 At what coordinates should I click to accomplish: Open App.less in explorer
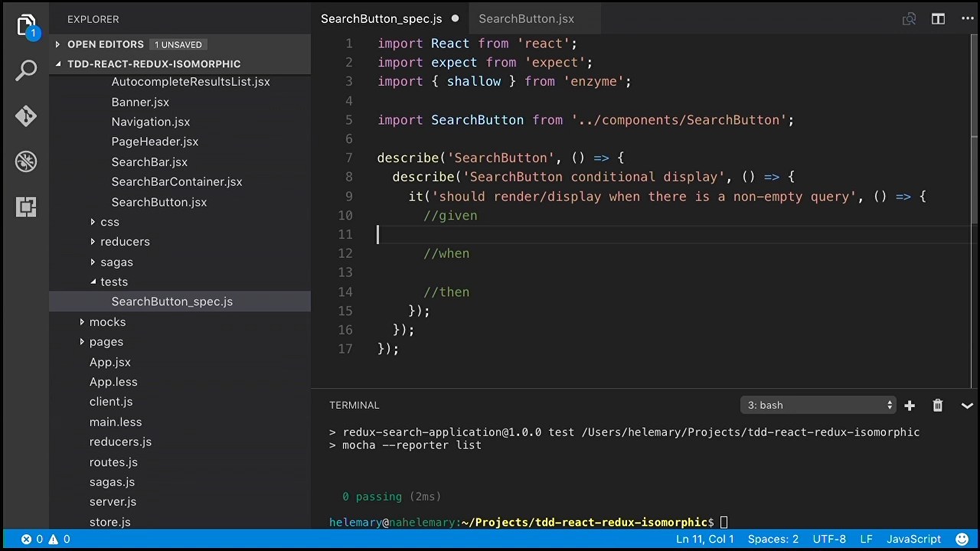pyautogui.click(x=113, y=382)
